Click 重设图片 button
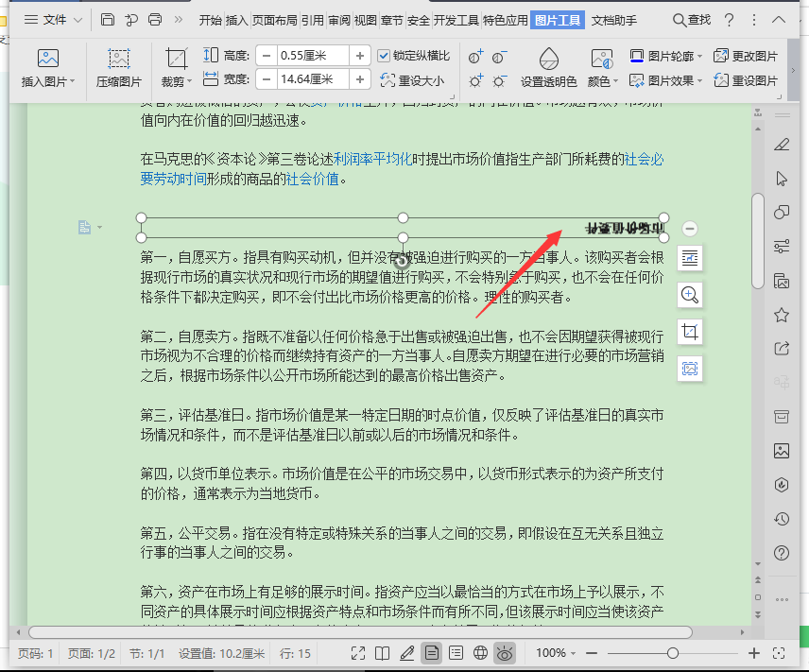 coord(746,80)
